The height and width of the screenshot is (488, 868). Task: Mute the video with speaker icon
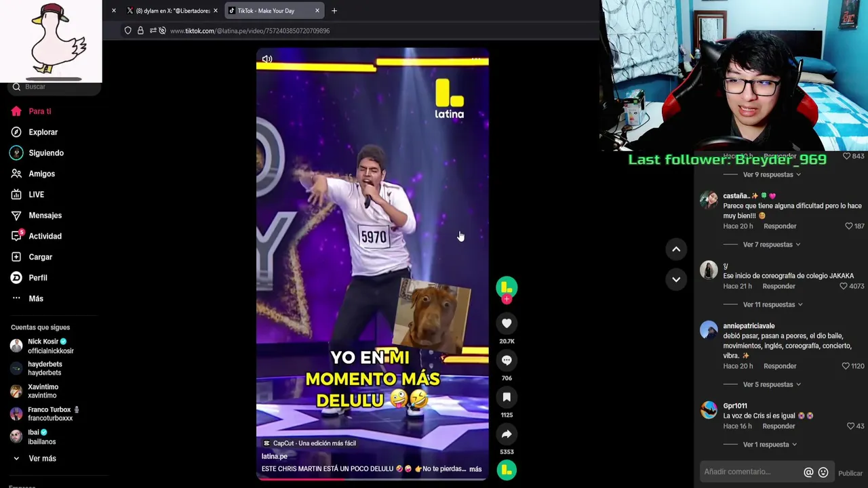click(x=267, y=59)
